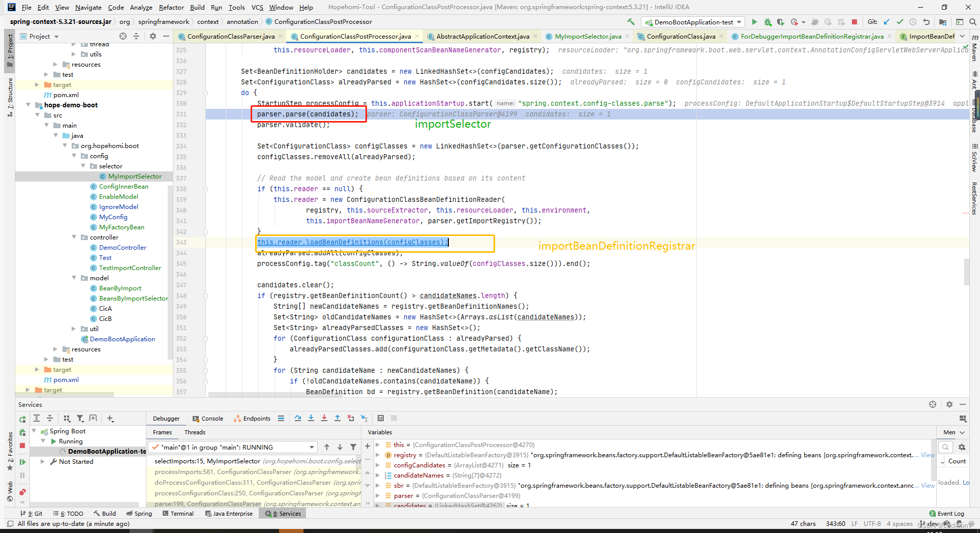Click the Step Into debugger icon
The height and width of the screenshot is (533, 980).
point(311,418)
